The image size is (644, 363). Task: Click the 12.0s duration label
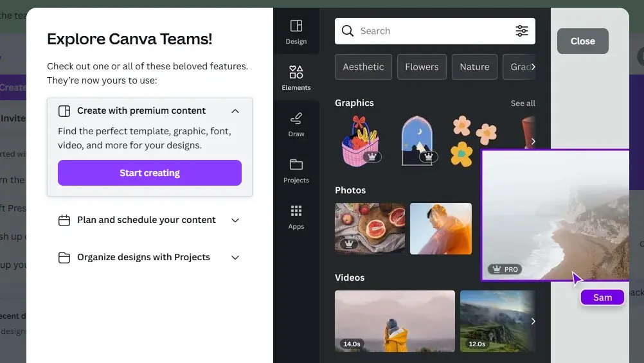tap(477, 344)
